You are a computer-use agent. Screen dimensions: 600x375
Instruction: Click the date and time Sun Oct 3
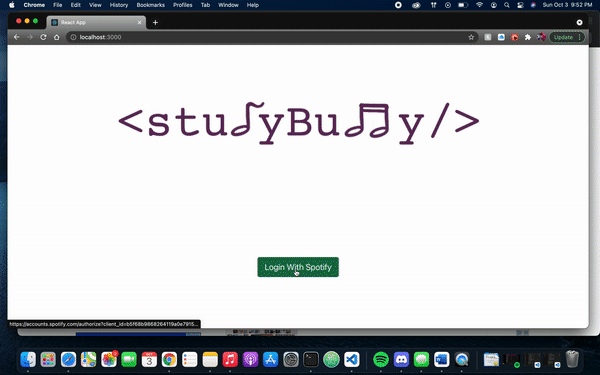click(567, 5)
